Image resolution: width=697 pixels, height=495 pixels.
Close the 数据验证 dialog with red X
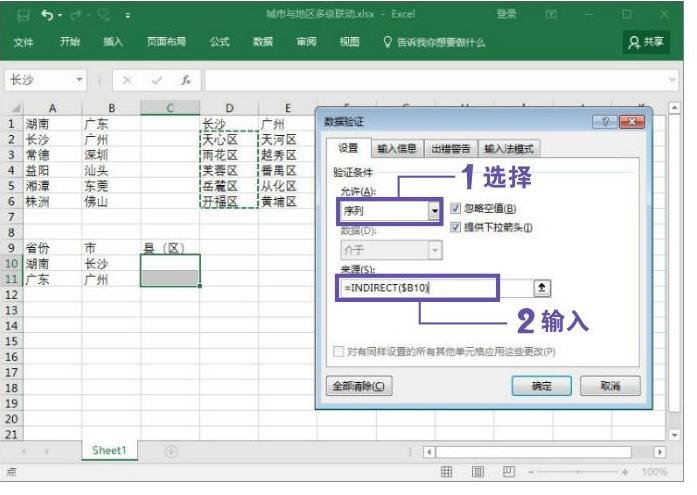632,121
